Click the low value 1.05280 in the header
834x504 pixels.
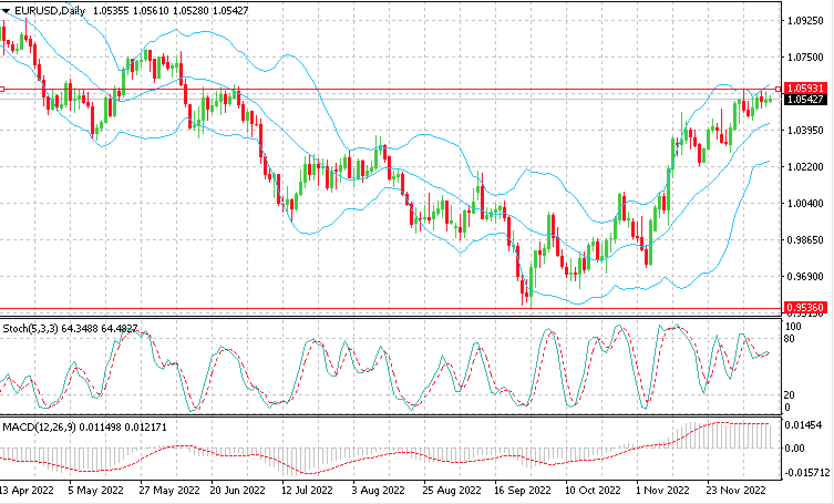click(191, 11)
